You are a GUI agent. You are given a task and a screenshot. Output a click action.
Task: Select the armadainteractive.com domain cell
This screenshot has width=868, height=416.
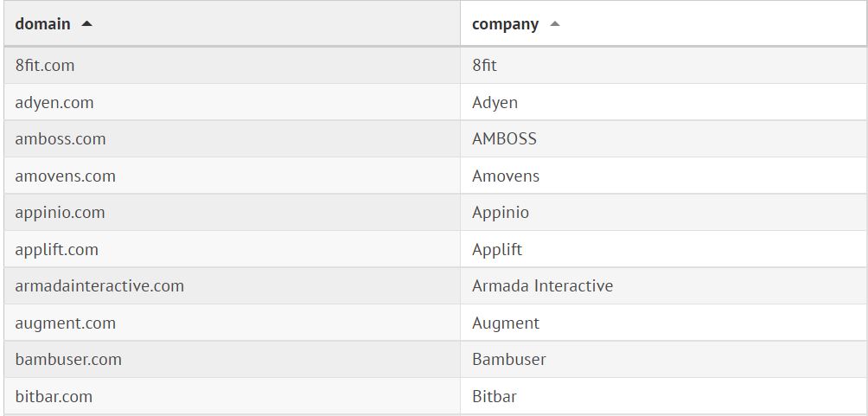coord(99,286)
